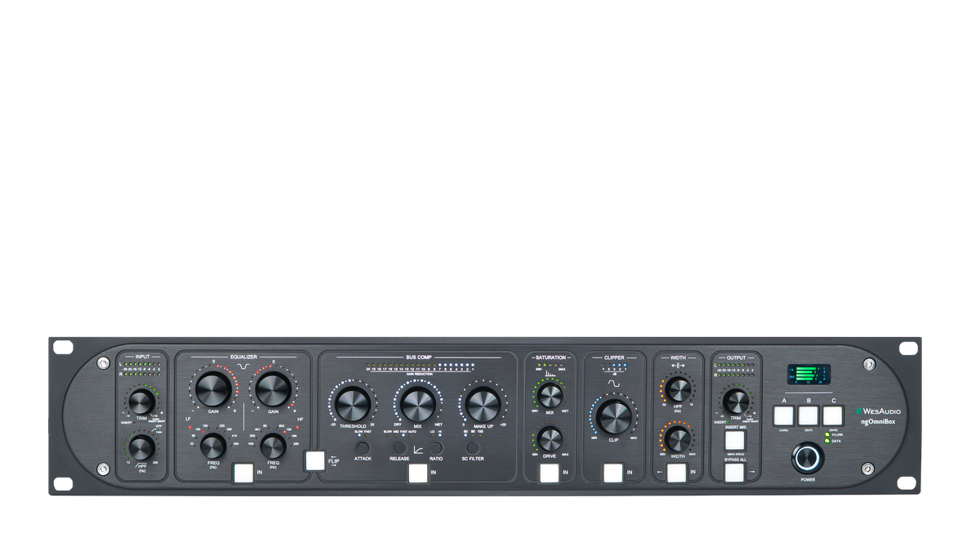Image resolution: width=980 pixels, height=551 pixels.
Task: Click the RELEASE selector button
Action: pyautogui.click(x=399, y=448)
